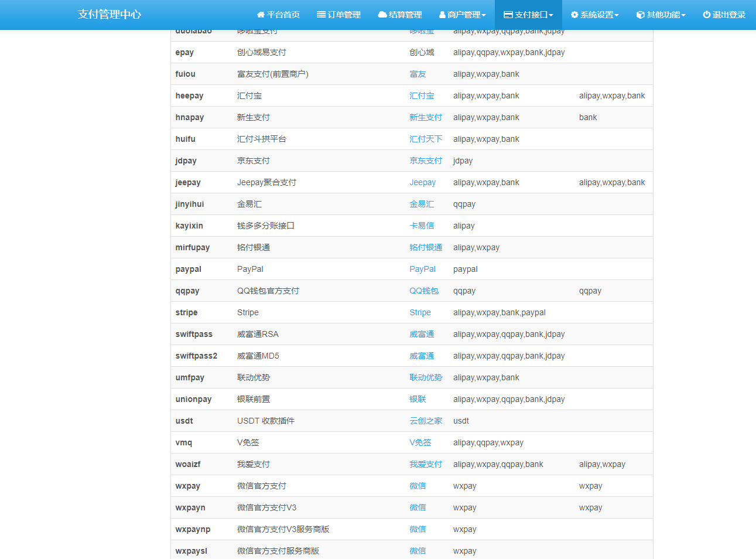Click the 钱多多分账接口 cell
Viewport: 756px width, 559px height.
(266, 226)
